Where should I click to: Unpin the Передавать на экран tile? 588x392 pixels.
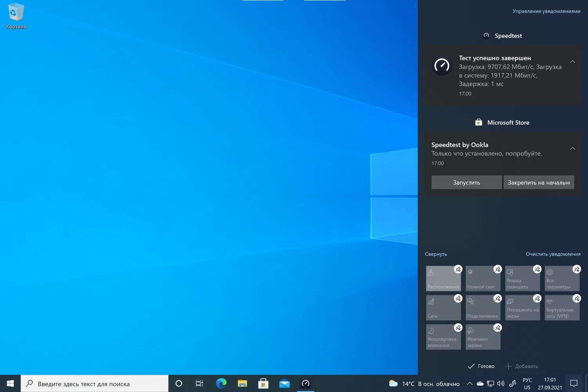click(x=537, y=298)
